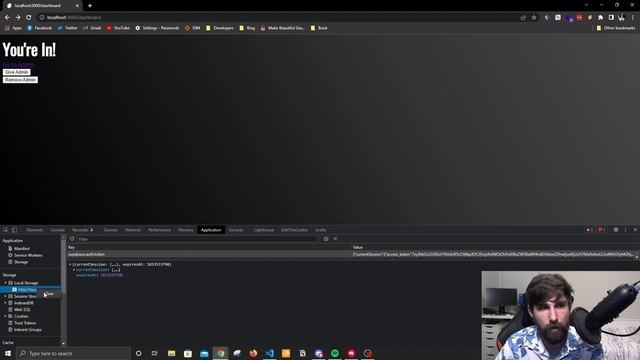The height and width of the screenshot is (360, 640).
Task: Switch to the Network tab
Action: pos(133,230)
